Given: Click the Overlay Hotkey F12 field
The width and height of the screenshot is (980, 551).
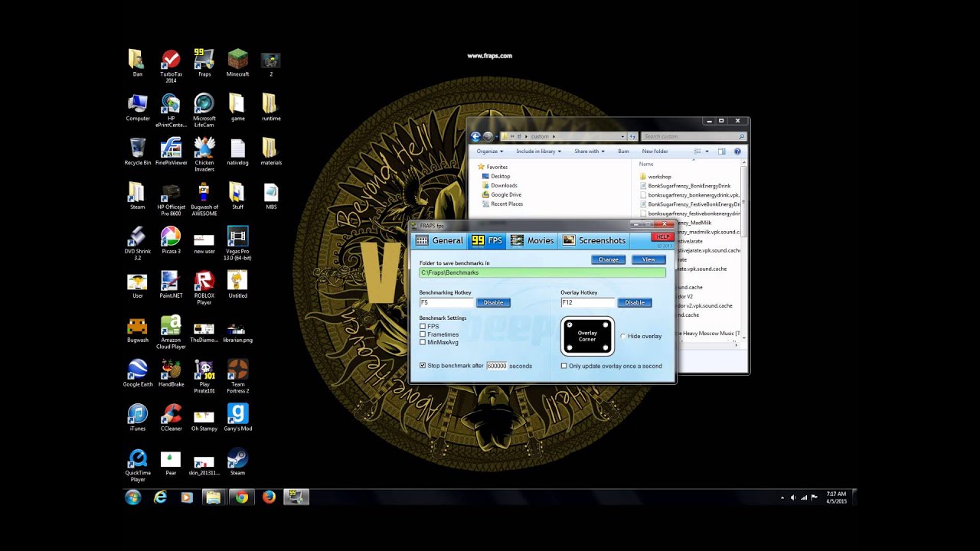Looking at the screenshot, I should click(x=588, y=302).
